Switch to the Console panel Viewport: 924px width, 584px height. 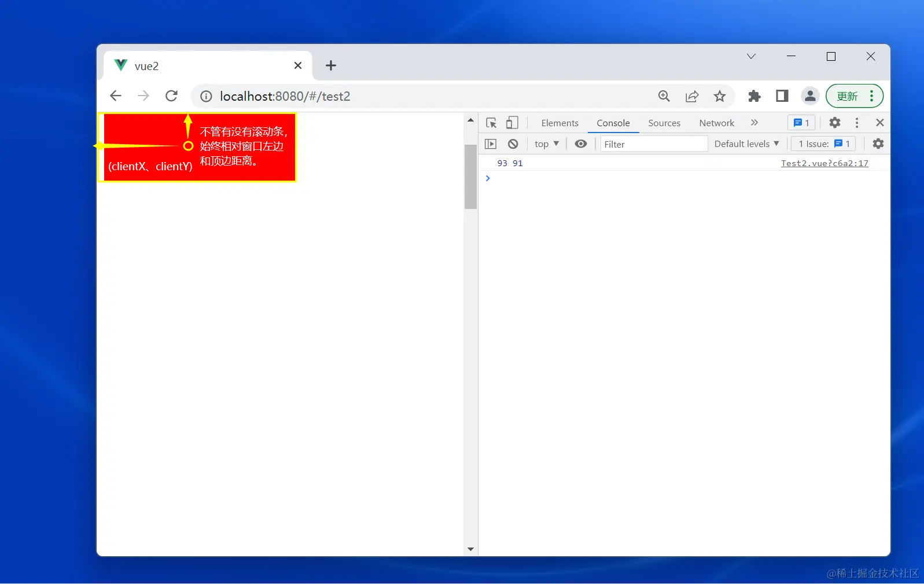[x=613, y=123]
